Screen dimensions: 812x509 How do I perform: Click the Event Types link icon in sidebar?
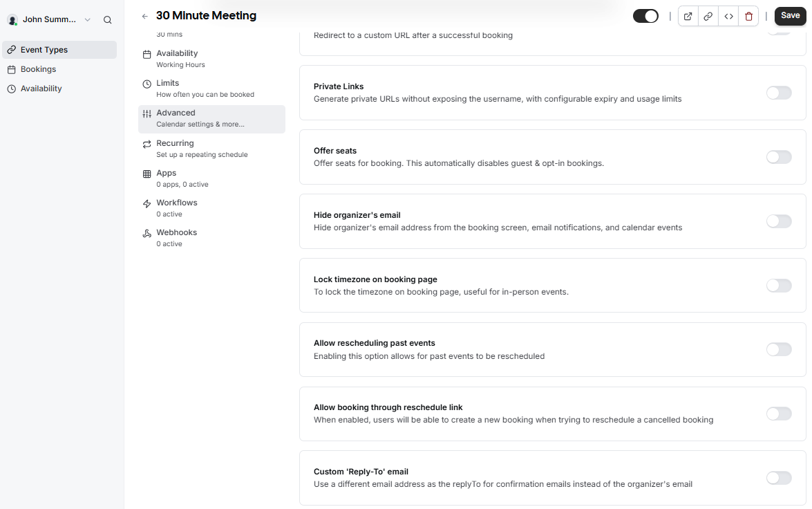pyautogui.click(x=11, y=50)
